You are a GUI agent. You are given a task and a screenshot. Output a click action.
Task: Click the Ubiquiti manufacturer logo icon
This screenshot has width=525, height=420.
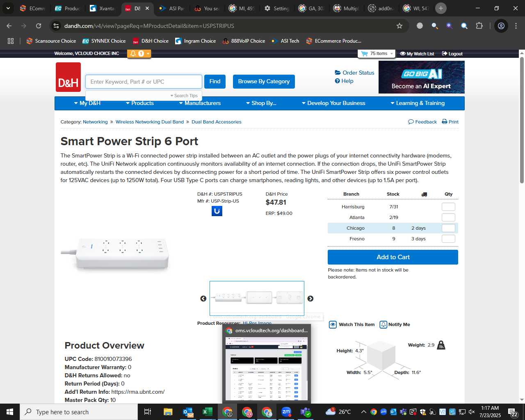pyautogui.click(x=217, y=211)
